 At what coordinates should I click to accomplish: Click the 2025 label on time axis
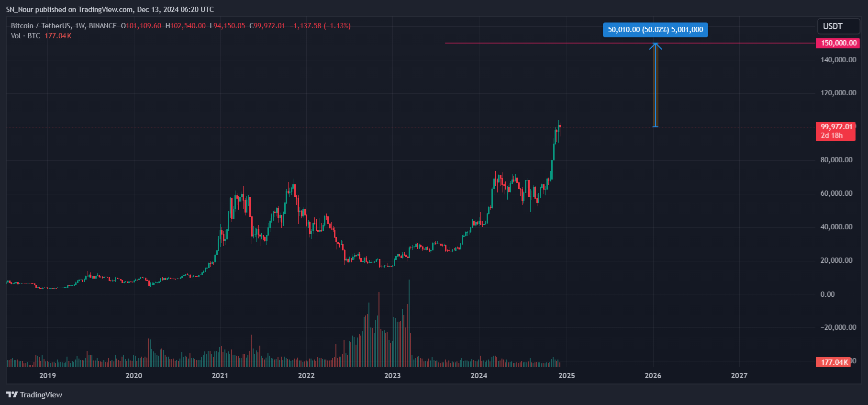(x=567, y=375)
